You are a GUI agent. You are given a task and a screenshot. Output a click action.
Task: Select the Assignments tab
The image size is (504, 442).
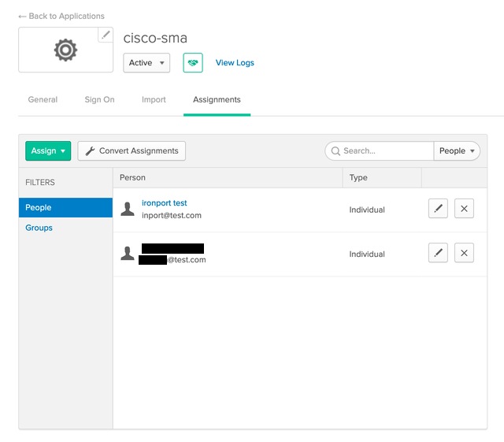[x=217, y=100]
